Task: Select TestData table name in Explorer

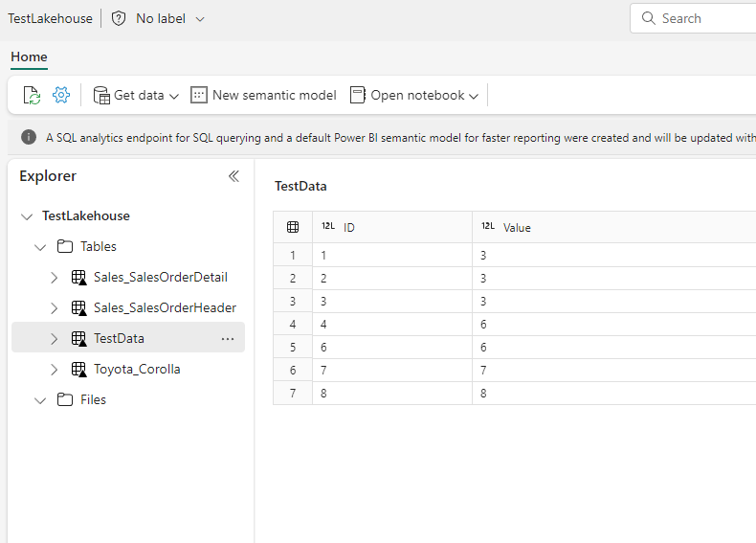Action: click(119, 338)
